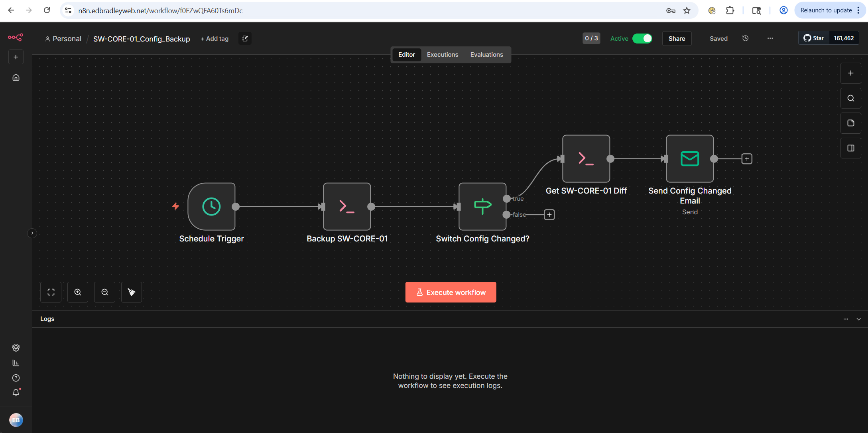This screenshot has height=433, width=868.
Task: Open the workflow history icon
Action: (745, 38)
